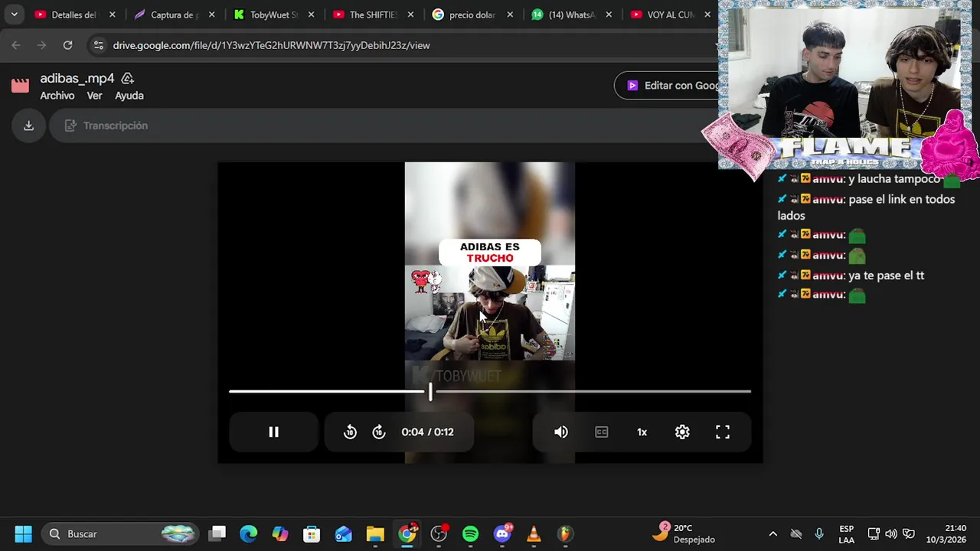Mute the video volume
The width and height of the screenshot is (980, 551).
561,432
